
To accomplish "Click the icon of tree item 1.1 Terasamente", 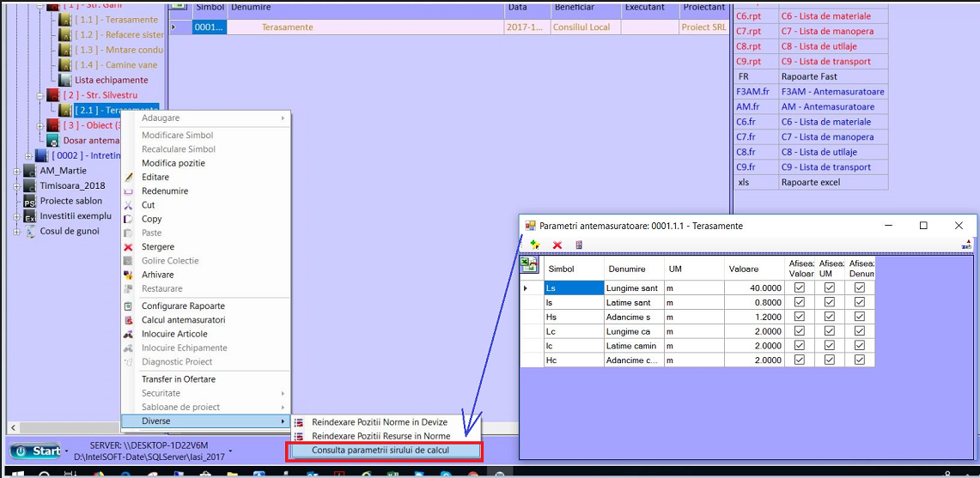I will (x=65, y=20).
